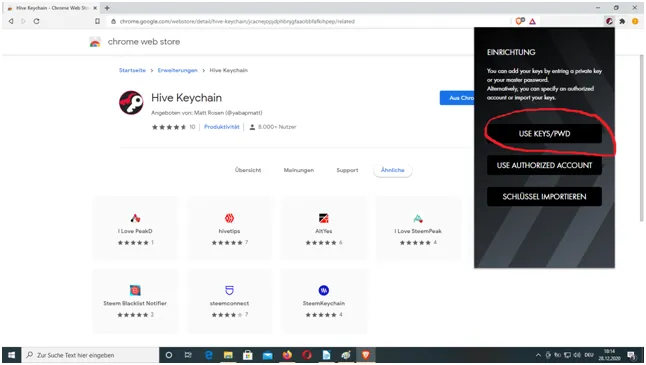Click the taskbar search box
The width and height of the screenshot is (646, 365).
(90, 355)
